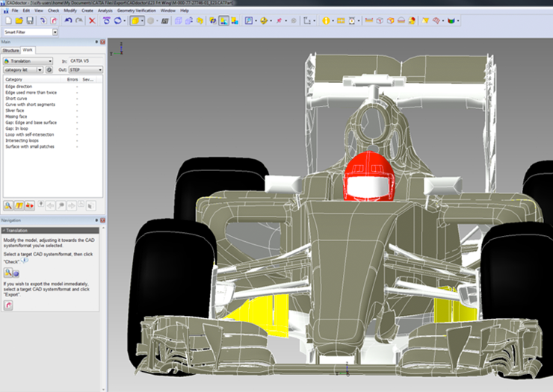Click the yellow stripes auto-heal icon below the list
Viewport: 553px width, 392px height.
tap(19, 205)
